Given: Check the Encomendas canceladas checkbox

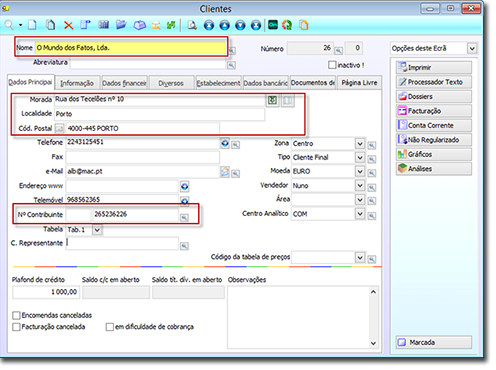Looking at the screenshot, I should coord(16,315).
